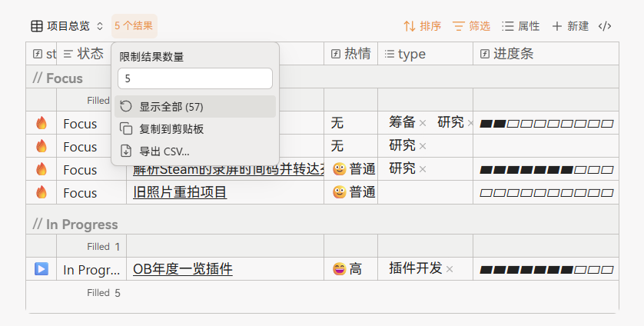Remove the 筹备 tag with its × icon
The image size is (644, 326).
(422, 123)
